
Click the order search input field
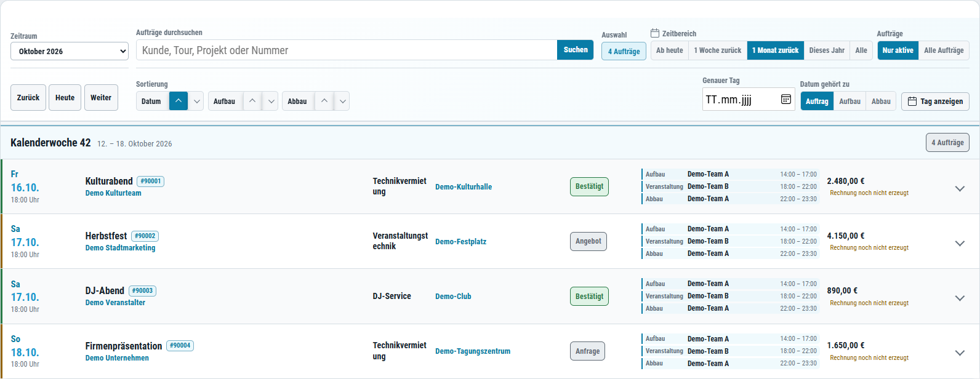(347, 50)
